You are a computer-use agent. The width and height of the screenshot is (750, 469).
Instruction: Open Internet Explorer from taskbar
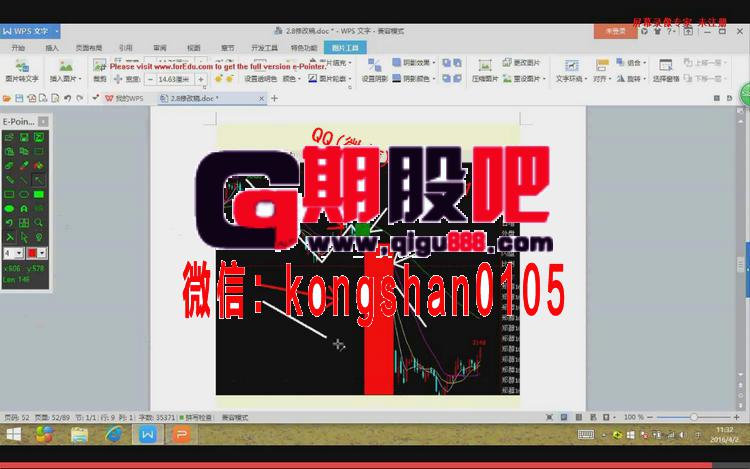click(114, 435)
